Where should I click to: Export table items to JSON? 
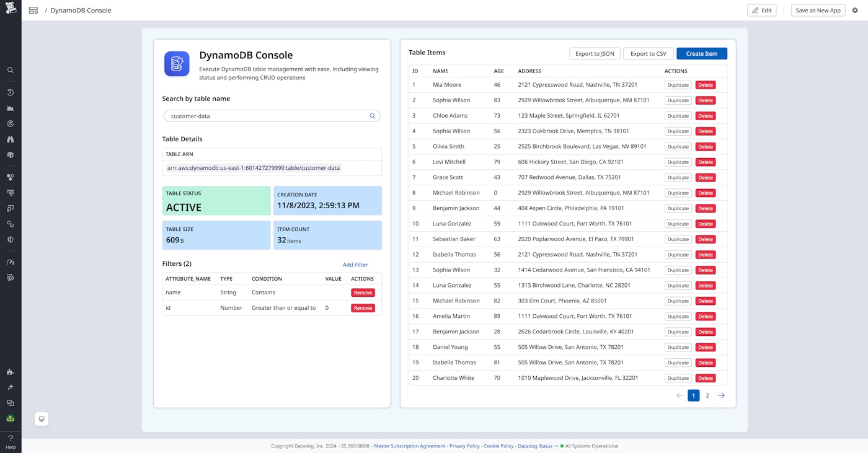(x=595, y=54)
